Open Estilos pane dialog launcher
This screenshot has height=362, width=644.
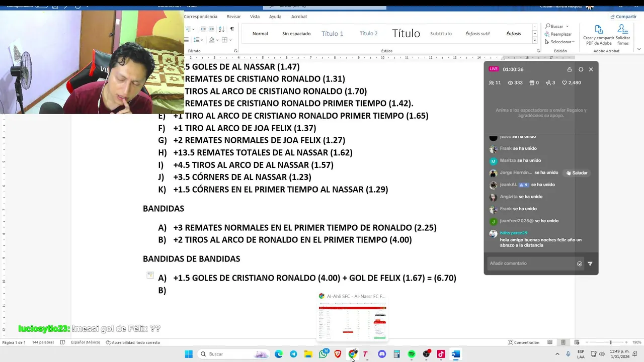point(538,51)
